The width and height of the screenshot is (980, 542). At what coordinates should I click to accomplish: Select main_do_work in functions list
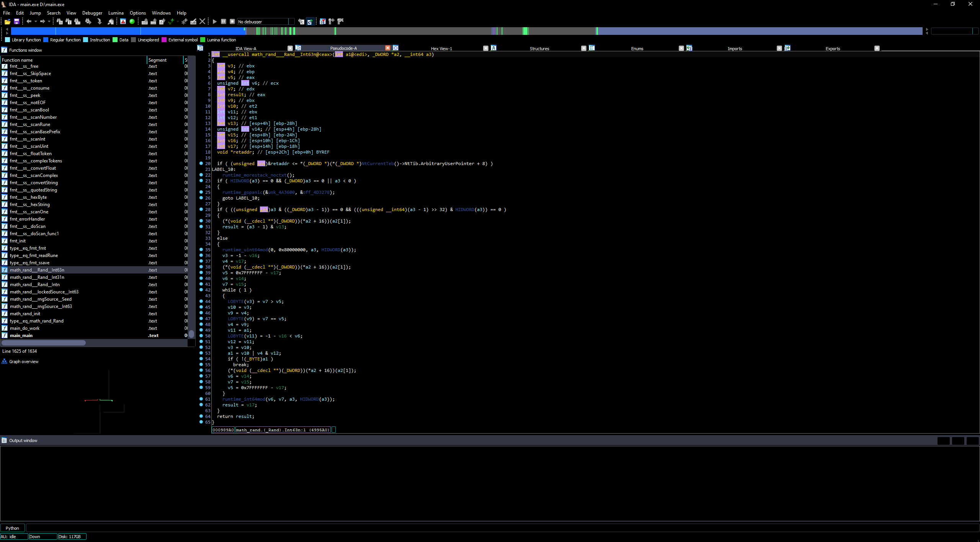point(25,328)
